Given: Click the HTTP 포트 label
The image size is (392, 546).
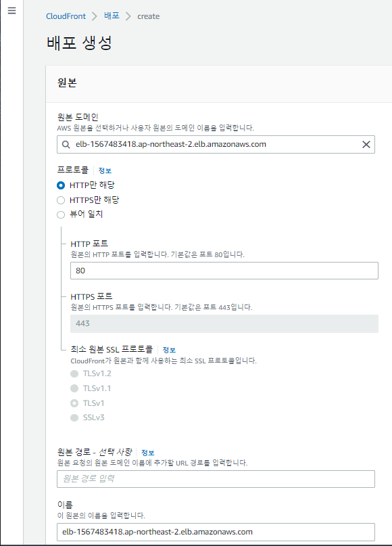Looking at the screenshot, I should [x=89, y=244].
